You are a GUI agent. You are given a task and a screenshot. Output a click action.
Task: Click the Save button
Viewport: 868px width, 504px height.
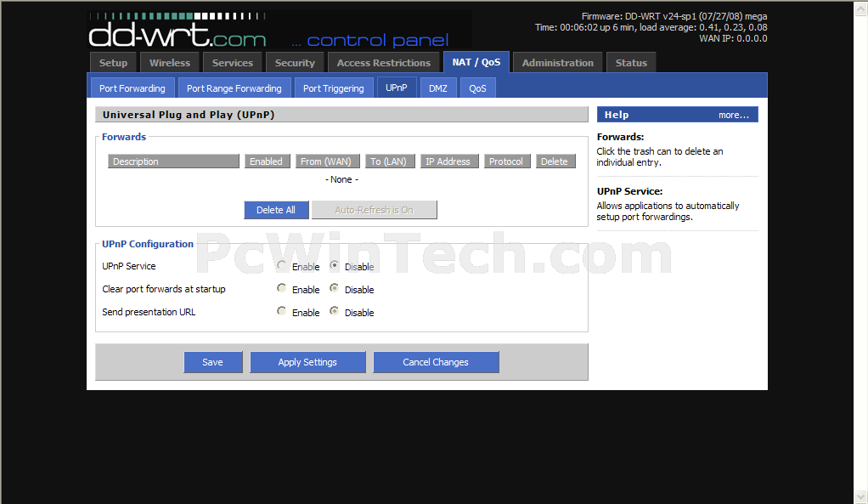pyautogui.click(x=212, y=362)
